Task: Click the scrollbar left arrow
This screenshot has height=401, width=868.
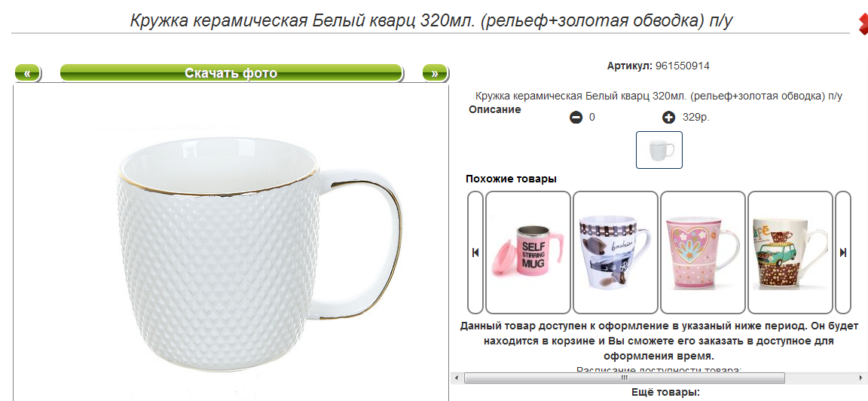Action: (x=457, y=378)
